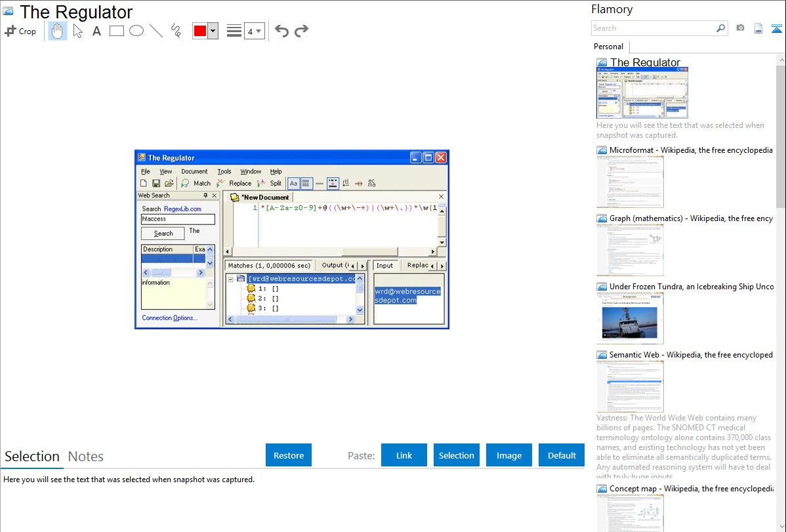Open Window menu in The Regulator window
Viewport: 786px width, 532px height.
(x=251, y=171)
